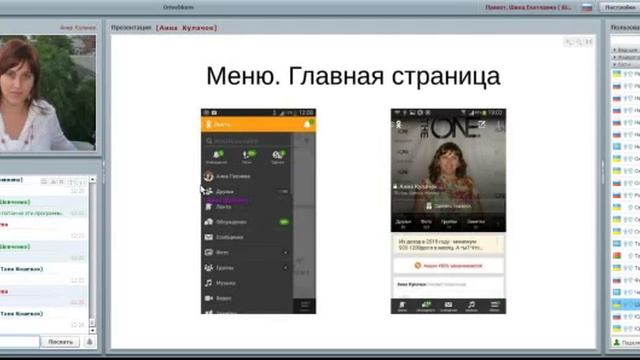The height and width of the screenshot is (360, 640).
Task: Click the chat scrollbar up arrow
Action: [93, 179]
